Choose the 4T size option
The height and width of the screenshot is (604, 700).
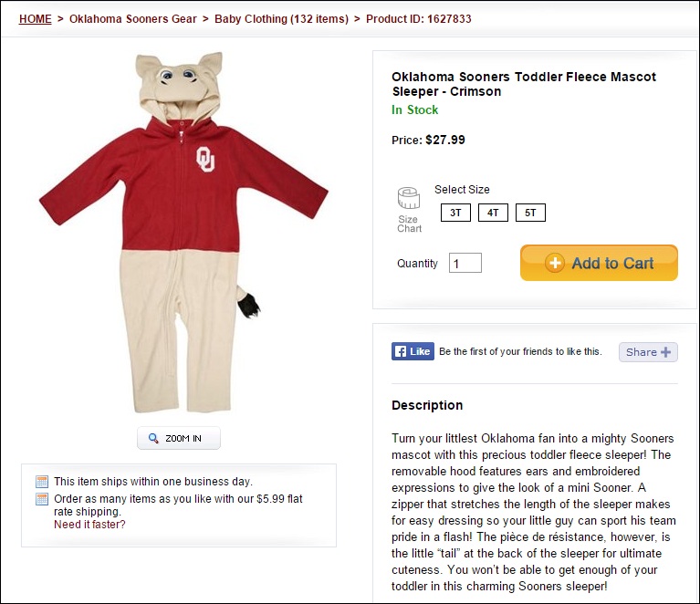[x=493, y=213]
